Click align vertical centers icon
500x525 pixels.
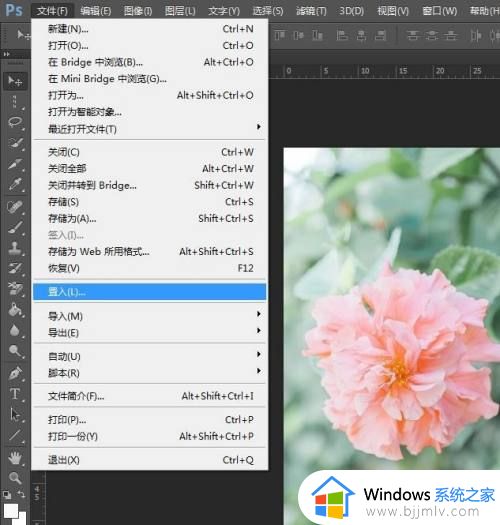pyautogui.click(x=298, y=35)
